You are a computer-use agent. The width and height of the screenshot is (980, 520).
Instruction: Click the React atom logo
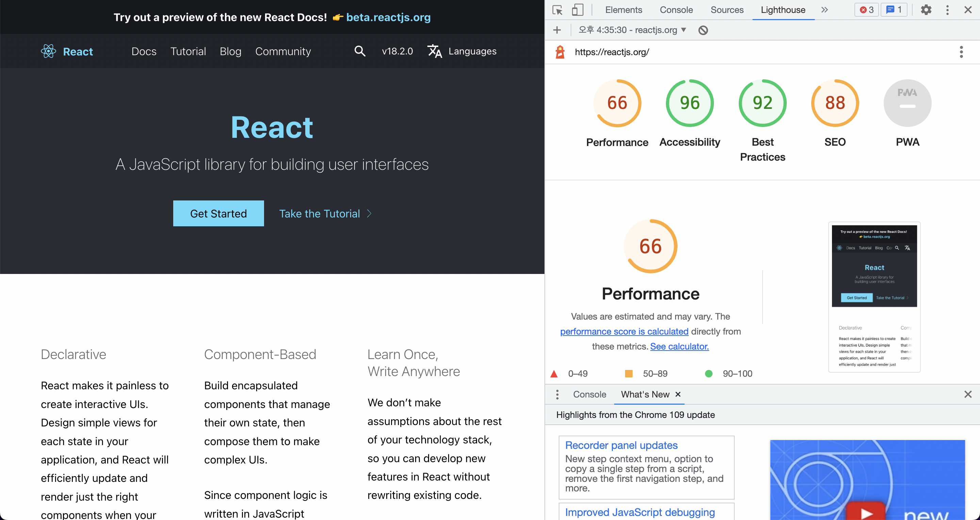click(48, 51)
